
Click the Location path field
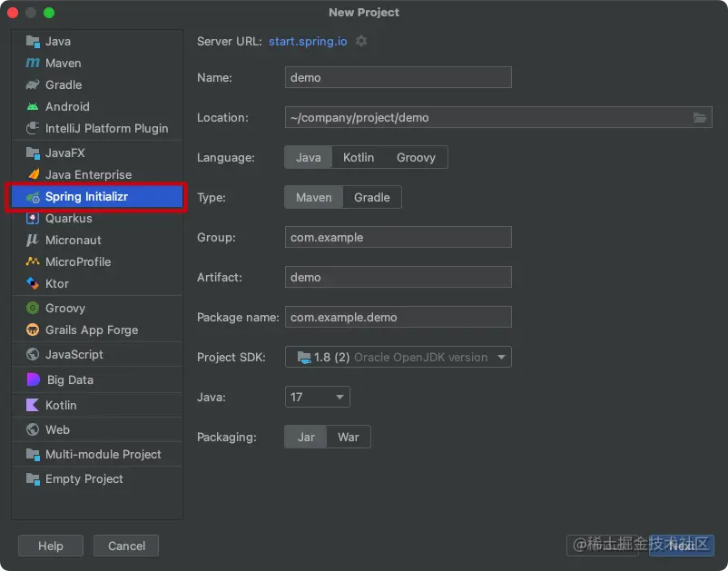(x=498, y=117)
